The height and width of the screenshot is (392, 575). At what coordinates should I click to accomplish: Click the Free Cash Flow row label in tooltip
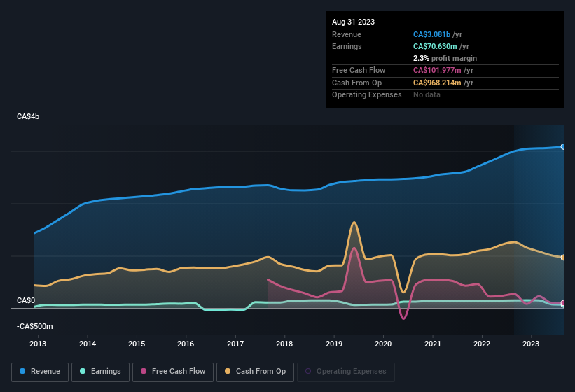tap(359, 70)
